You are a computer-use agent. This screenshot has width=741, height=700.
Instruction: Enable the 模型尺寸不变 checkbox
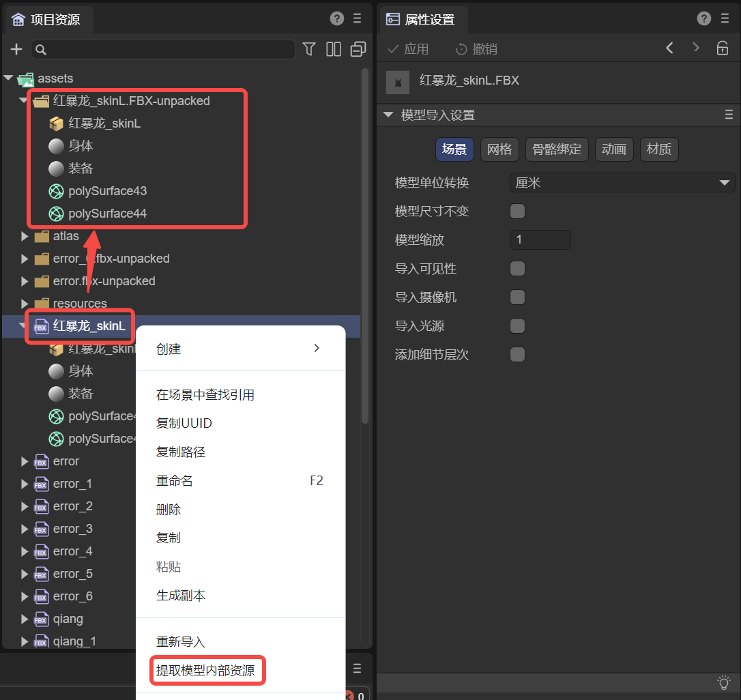click(518, 212)
